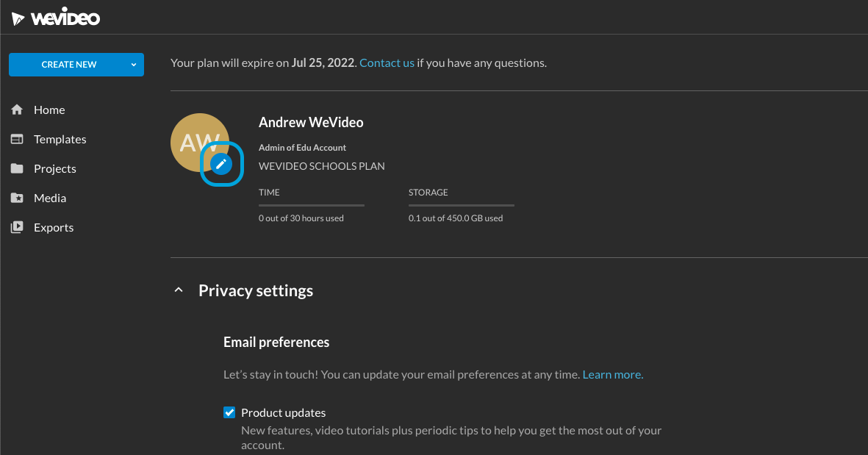Image resolution: width=868 pixels, height=455 pixels.
Task: Click the STORAGE usage progress bar
Action: pyautogui.click(x=461, y=205)
